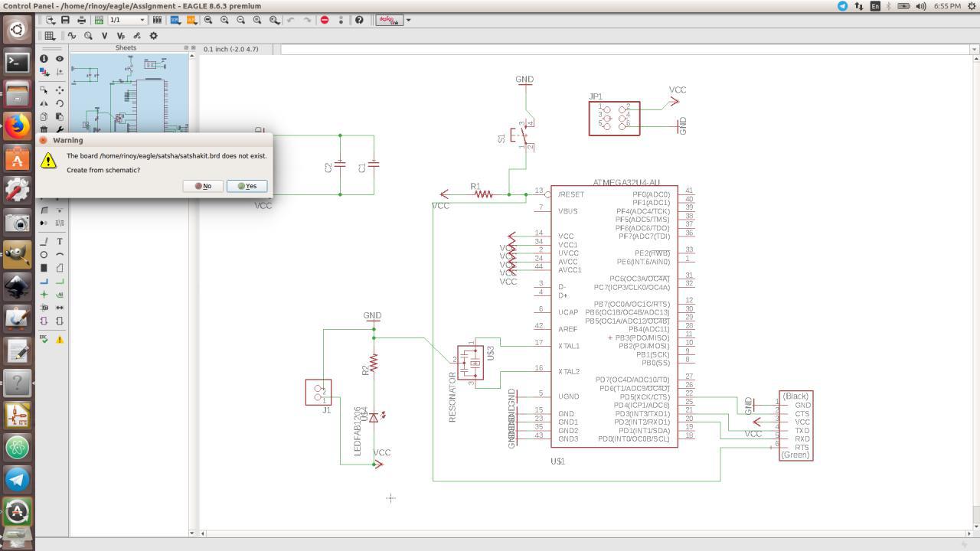Image resolution: width=980 pixels, height=551 pixels.
Task: Open the Errors warning triangle icon
Action: point(59,339)
